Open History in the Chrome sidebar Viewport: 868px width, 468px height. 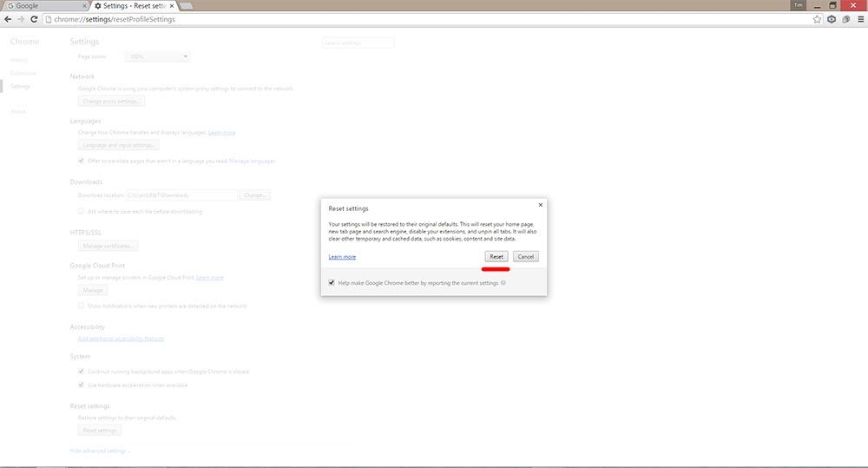pos(19,60)
